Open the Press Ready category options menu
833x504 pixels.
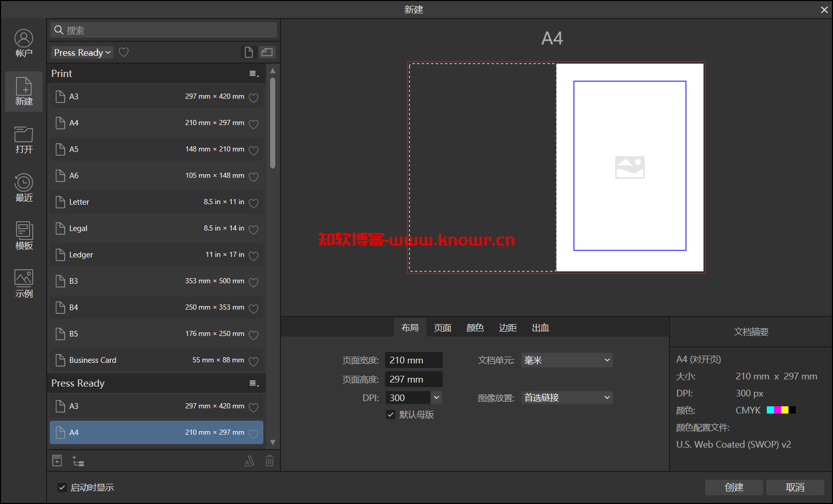coord(254,384)
